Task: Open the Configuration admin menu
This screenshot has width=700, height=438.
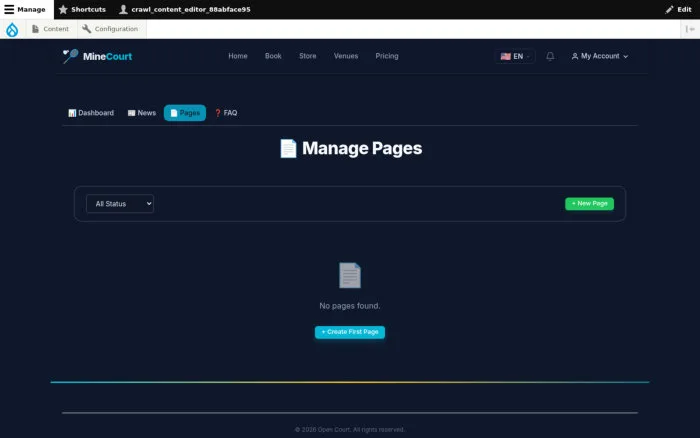Action: pyautogui.click(x=110, y=29)
